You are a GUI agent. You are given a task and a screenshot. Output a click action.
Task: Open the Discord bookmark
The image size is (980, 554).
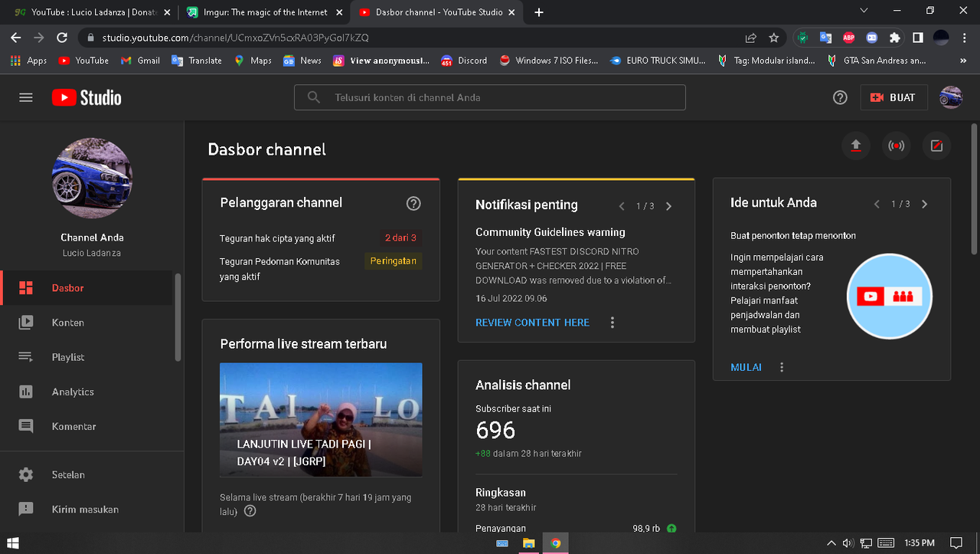pyautogui.click(x=463, y=61)
